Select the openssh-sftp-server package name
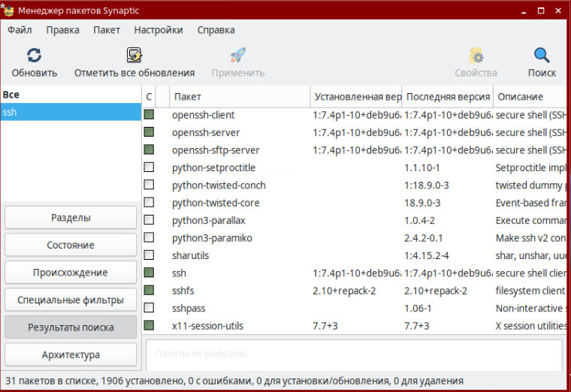Image resolution: width=571 pixels, height=392 pixels. (x=216, y=150)
